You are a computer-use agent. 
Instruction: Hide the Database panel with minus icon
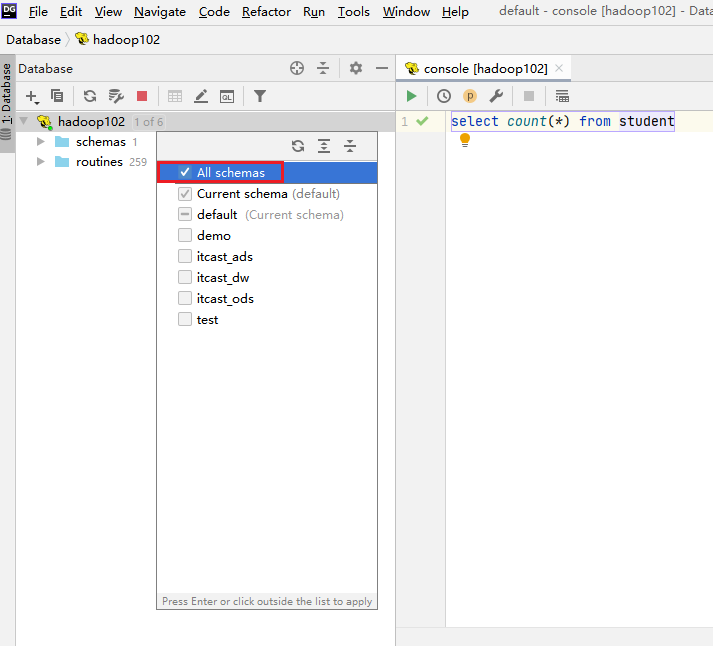click(x=382, y=68)
